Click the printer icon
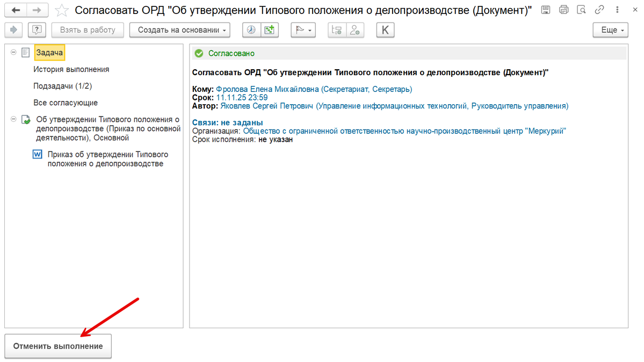Viewport: 644px width, 362px height. coord(563,10)
